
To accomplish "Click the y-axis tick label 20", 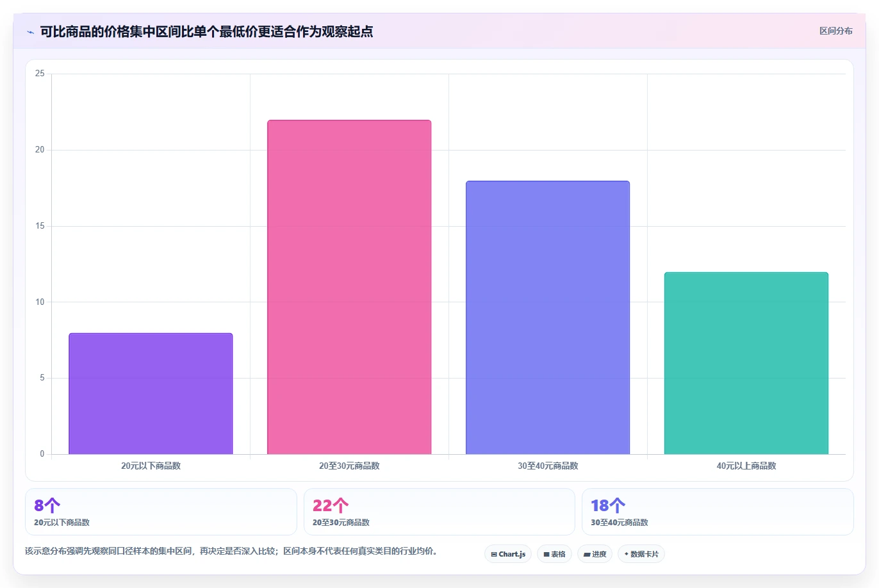I will point(40,150).
